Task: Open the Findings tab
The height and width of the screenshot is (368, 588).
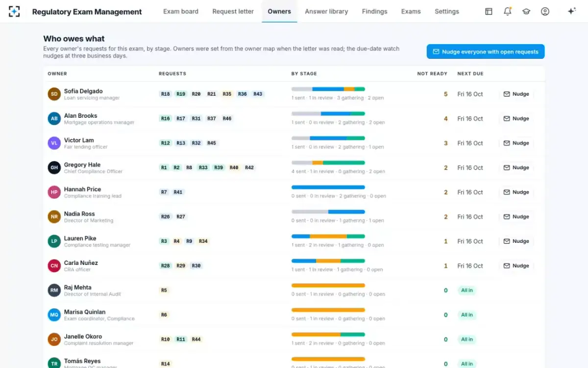Action: [x=375, y=11]
